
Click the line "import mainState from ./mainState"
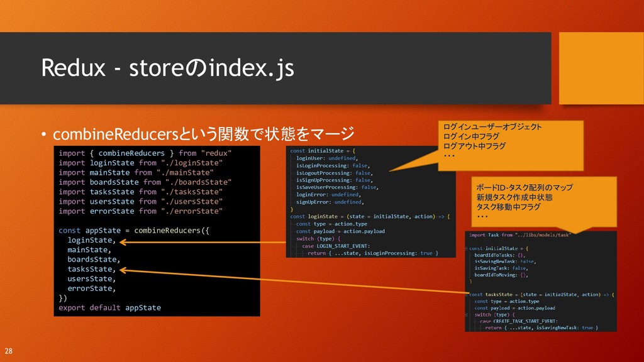pos(136,172)
